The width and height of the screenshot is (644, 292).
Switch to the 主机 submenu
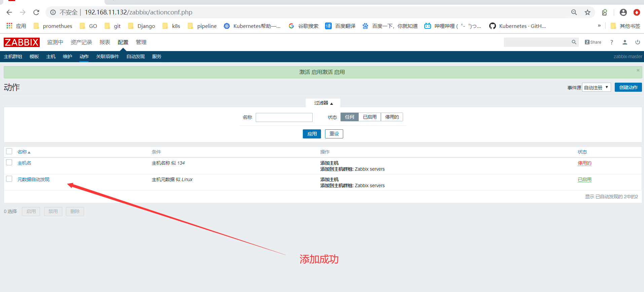click(x=51, y=56)
